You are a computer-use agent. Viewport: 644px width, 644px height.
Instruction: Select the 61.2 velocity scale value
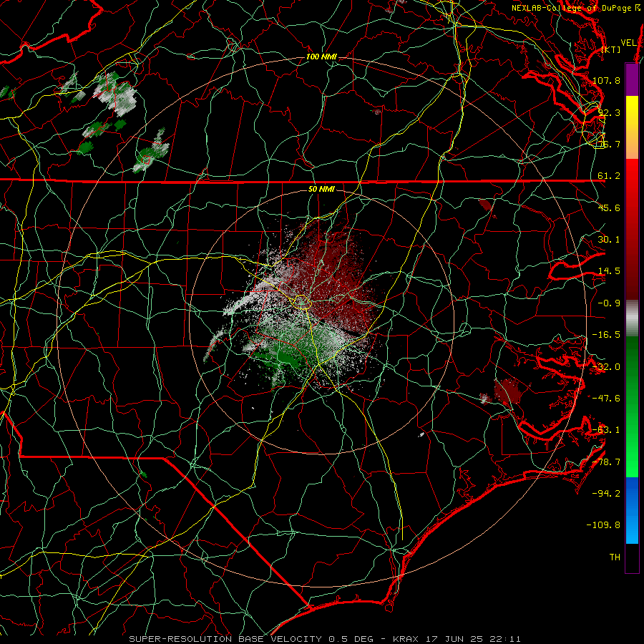pos(609,176)
